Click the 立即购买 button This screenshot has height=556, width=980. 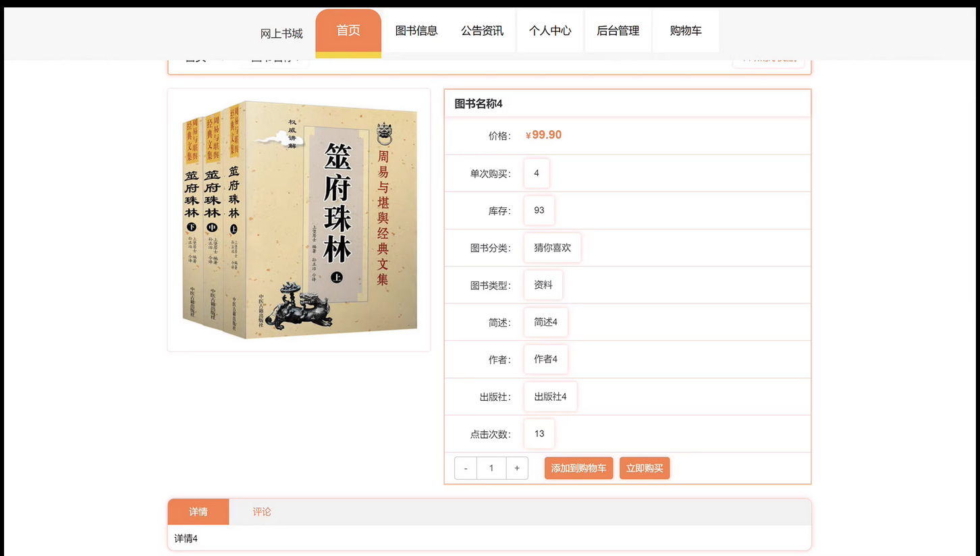(645, 468)
